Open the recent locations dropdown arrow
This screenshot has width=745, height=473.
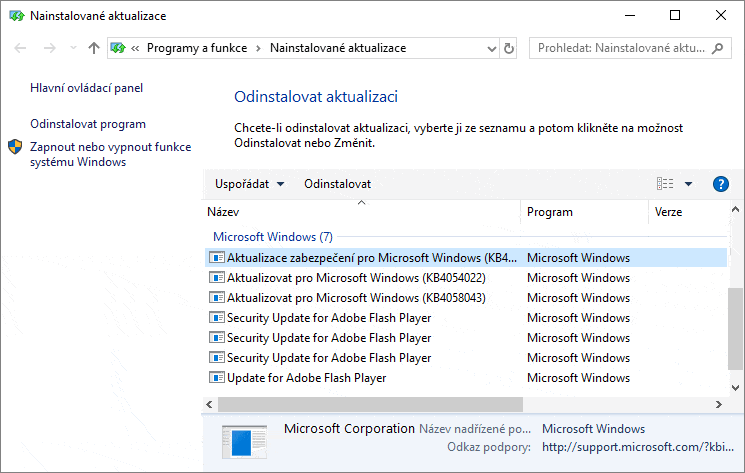(73, 48)
